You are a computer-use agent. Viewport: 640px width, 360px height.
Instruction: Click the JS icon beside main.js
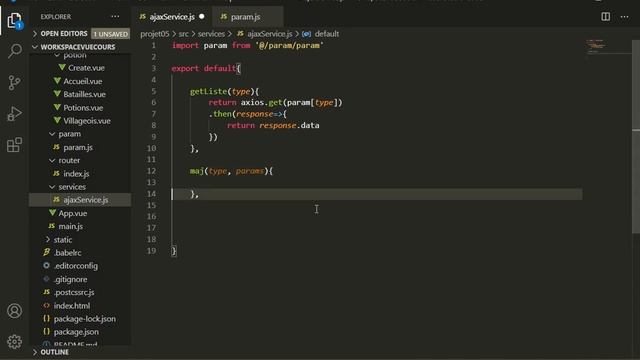(51, 226)
